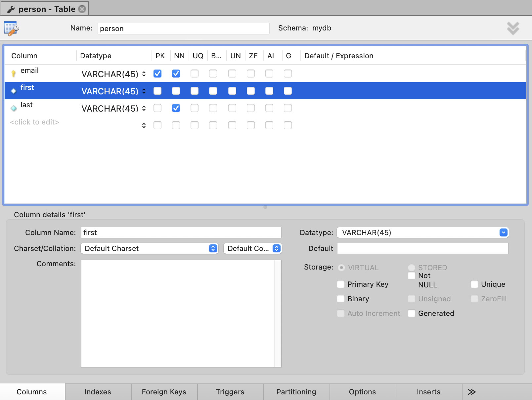
Task: Enable G checkbox for last row
Action: coord(288,108)
